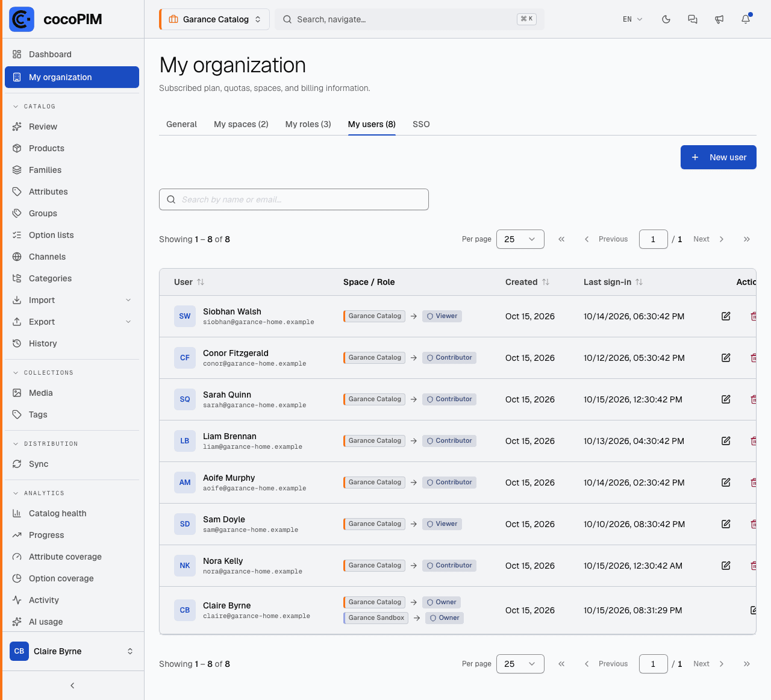Open the bottom Per page dropdown
This screenshot has height=700, width=771.
click(x=520, y=664)
